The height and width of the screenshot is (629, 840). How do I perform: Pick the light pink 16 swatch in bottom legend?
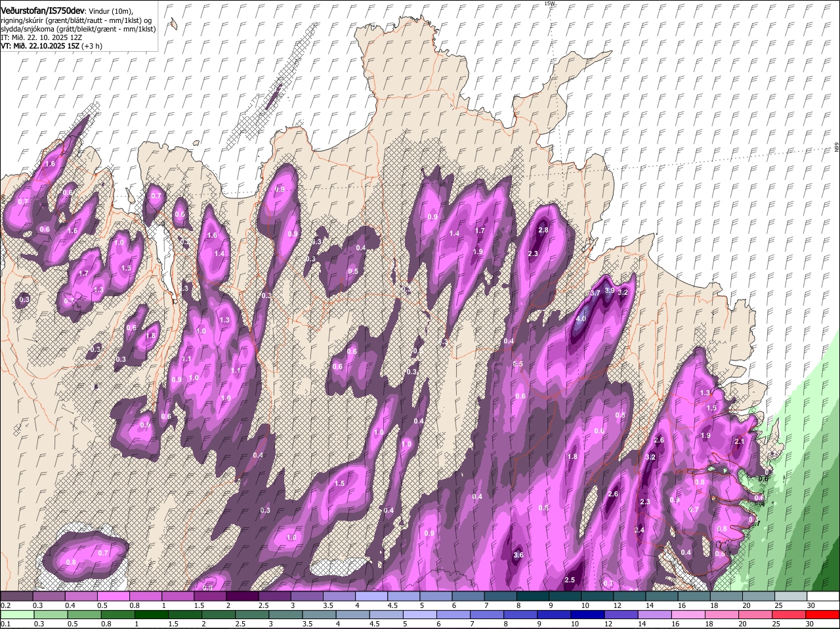point(688,615)
